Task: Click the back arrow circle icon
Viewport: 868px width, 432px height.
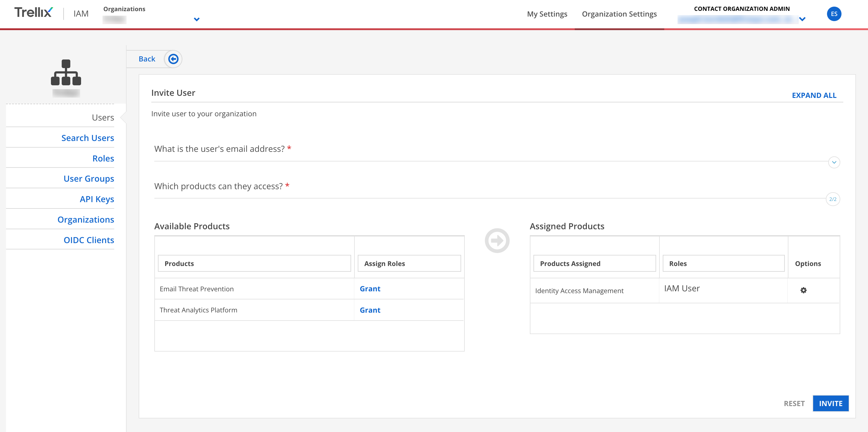Action: pyautogui.click(x=173, y=59)
